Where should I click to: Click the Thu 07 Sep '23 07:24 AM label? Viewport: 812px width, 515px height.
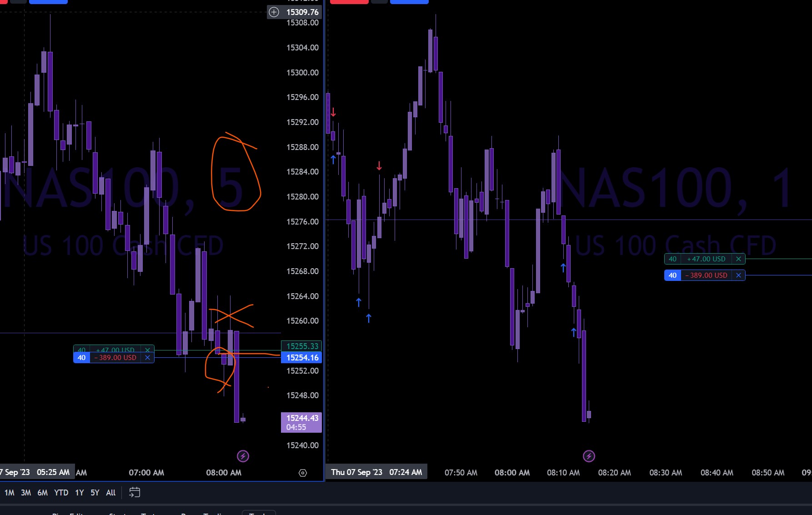tap(376, 472)
